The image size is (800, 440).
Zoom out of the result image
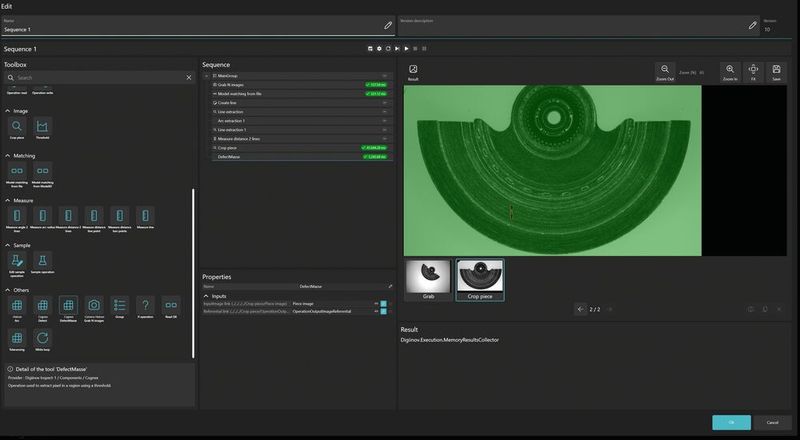tap(665, 72)
